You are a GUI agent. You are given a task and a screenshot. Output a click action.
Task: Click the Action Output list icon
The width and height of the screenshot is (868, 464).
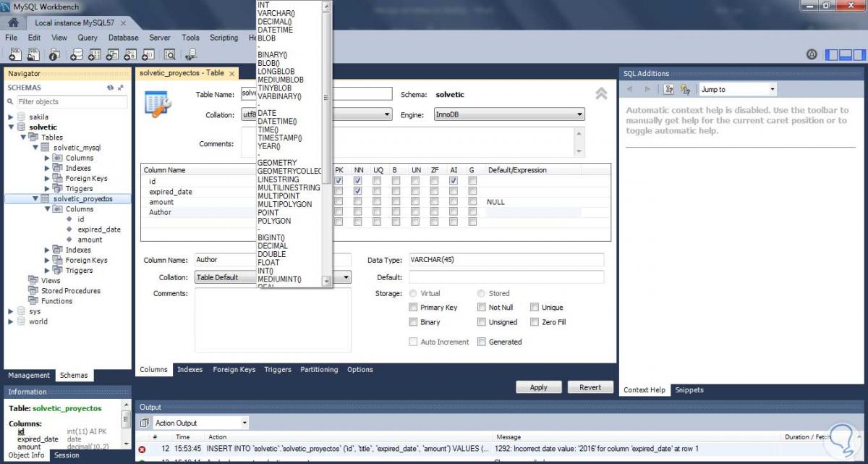point(145,423)
